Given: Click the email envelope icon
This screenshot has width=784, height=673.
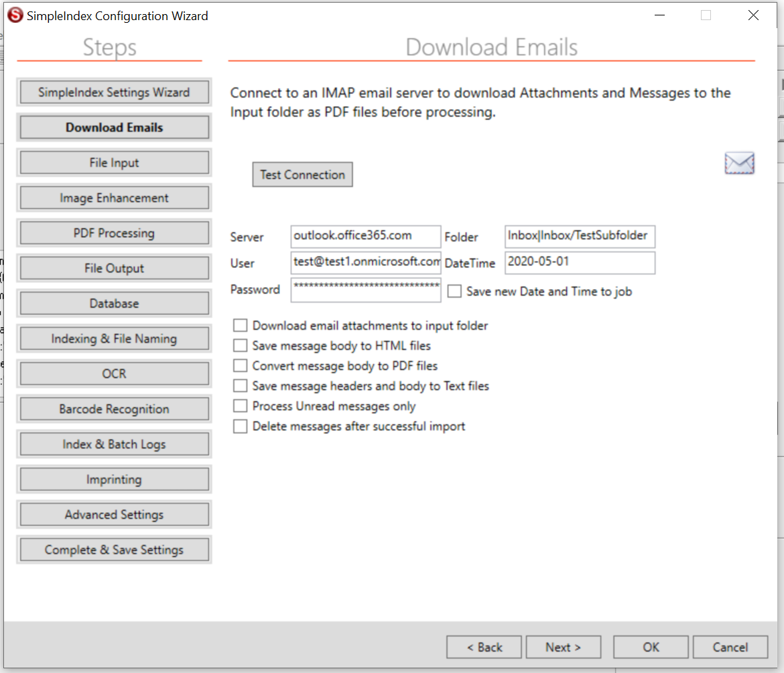Looking at the screenshot, I should pyautogui.click(x=739, y=162).
